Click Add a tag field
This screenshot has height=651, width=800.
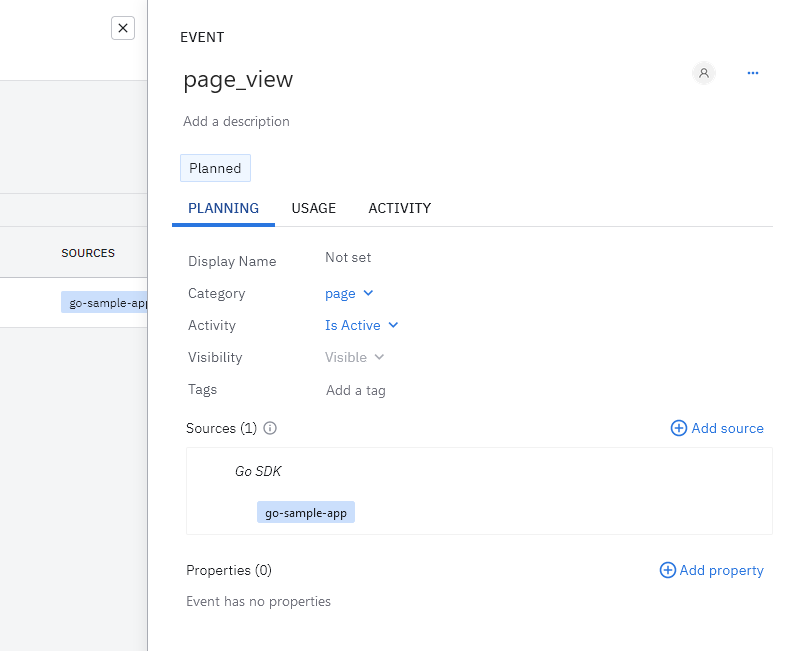click(x=355, y=390)
